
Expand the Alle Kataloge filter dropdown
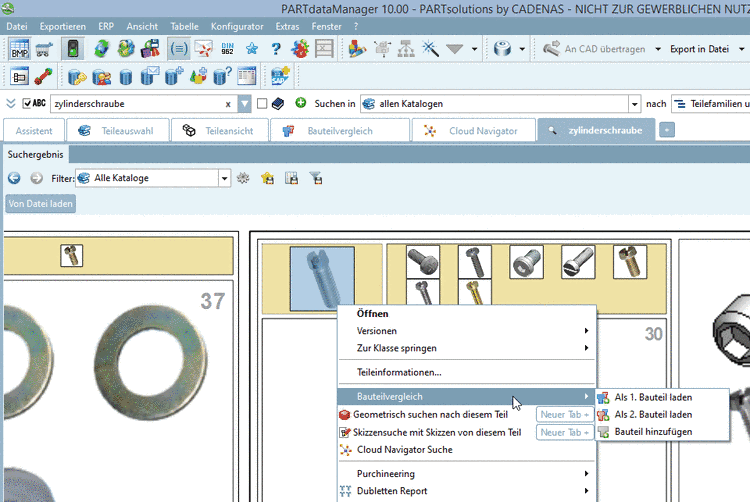point(225,178)
